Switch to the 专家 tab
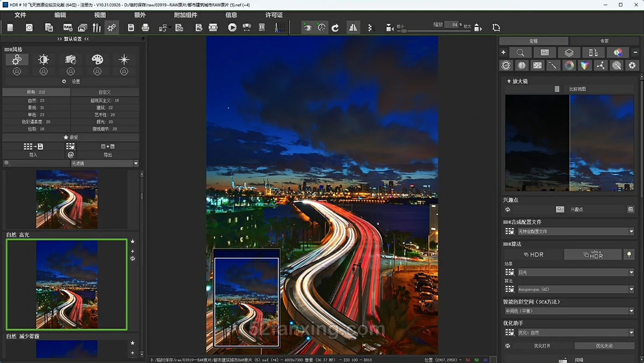644x363 pixels. pos(604,41)
